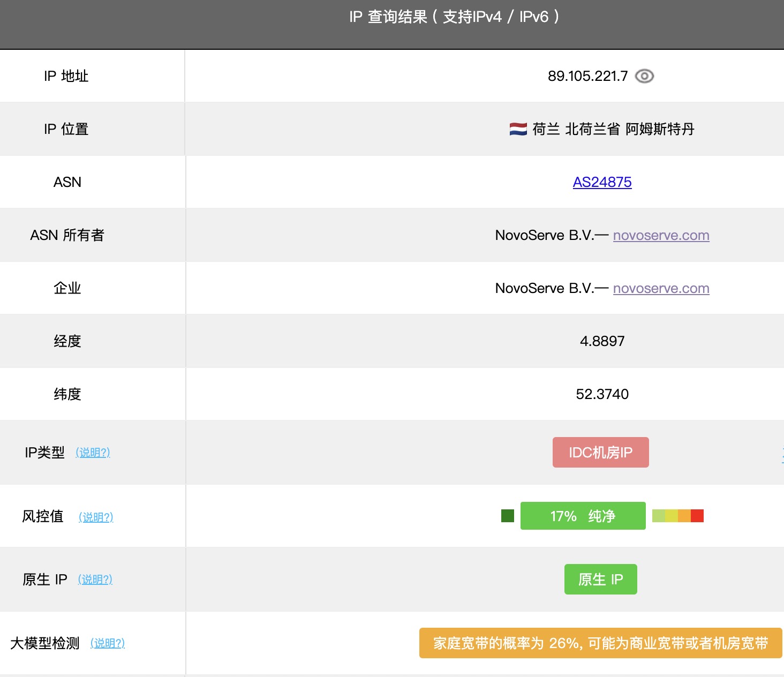Click the 大模型检测 row label
Image resolution: width=784 pixels, height=677 pixels.
45,643
